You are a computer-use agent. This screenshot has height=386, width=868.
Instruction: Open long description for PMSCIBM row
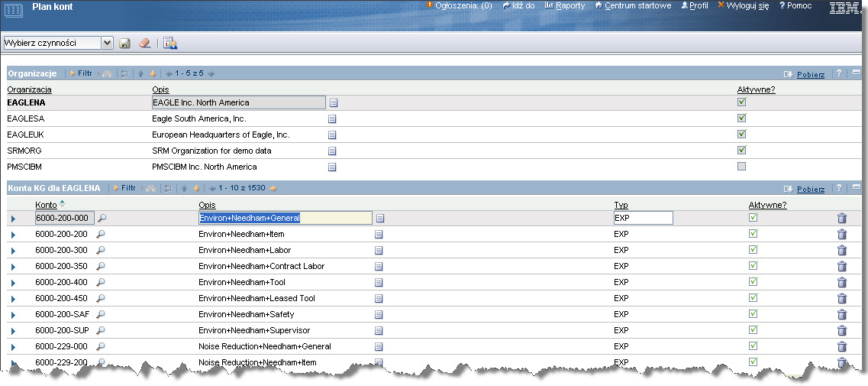pyautogui.click(x=332, y=167)
